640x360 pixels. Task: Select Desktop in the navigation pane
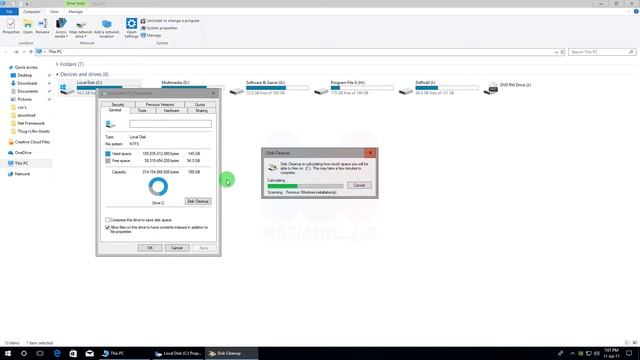tap(24, 76)
